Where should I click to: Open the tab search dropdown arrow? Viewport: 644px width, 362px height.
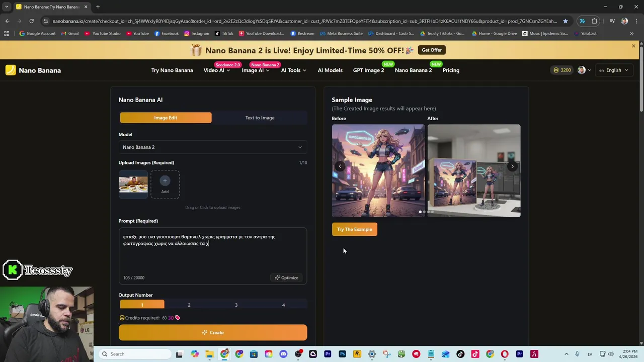pos(7,7)
